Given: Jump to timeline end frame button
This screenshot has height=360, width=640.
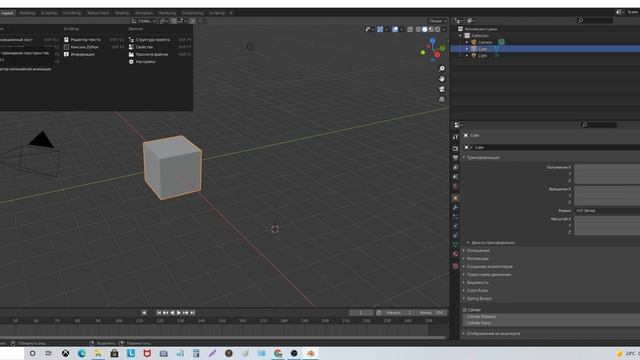Looking at the screenshot, I should (x=192, y=313).
